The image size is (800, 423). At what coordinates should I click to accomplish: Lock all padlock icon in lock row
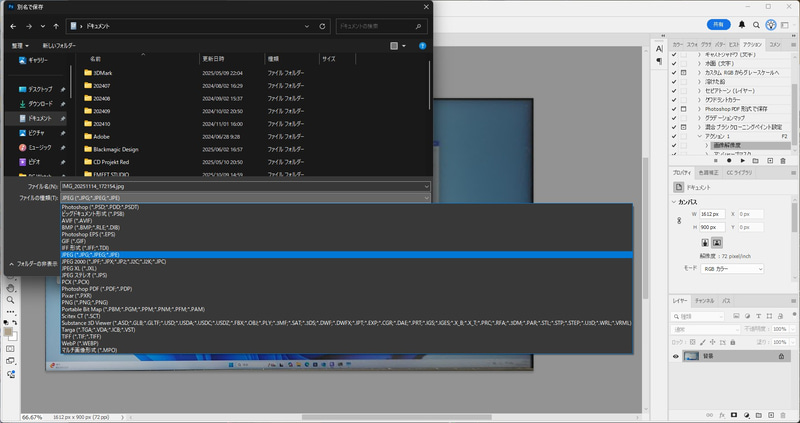pos(733,342)
